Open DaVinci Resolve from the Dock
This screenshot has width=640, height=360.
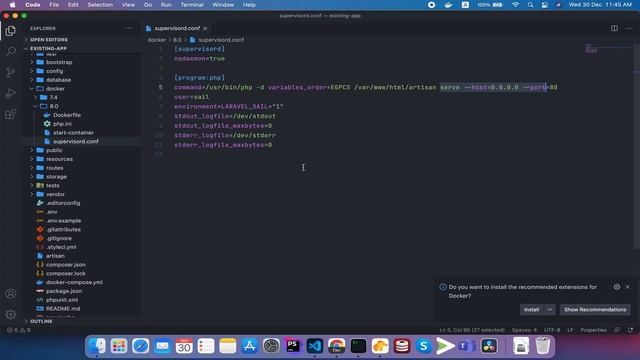pos(489,346)
